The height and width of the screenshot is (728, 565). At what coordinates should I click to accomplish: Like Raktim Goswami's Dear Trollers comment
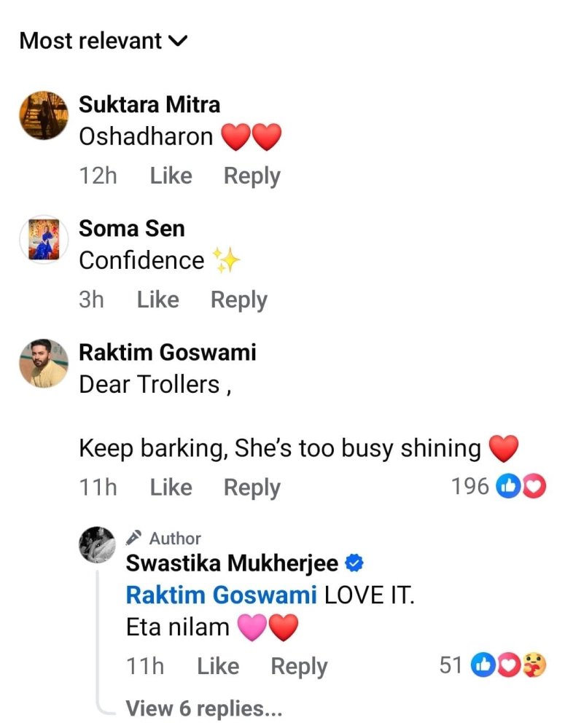click(x=171, y=488)
